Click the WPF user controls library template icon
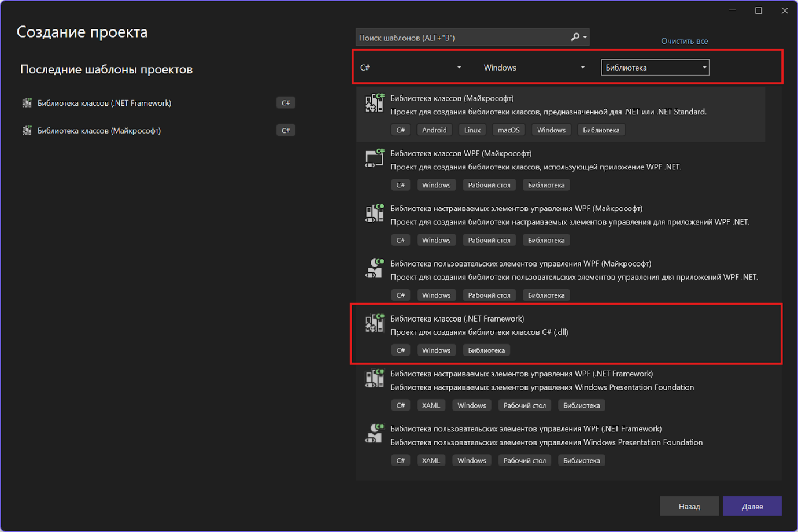This screenshot has height=532, width=798. click(x=374, y=268)
